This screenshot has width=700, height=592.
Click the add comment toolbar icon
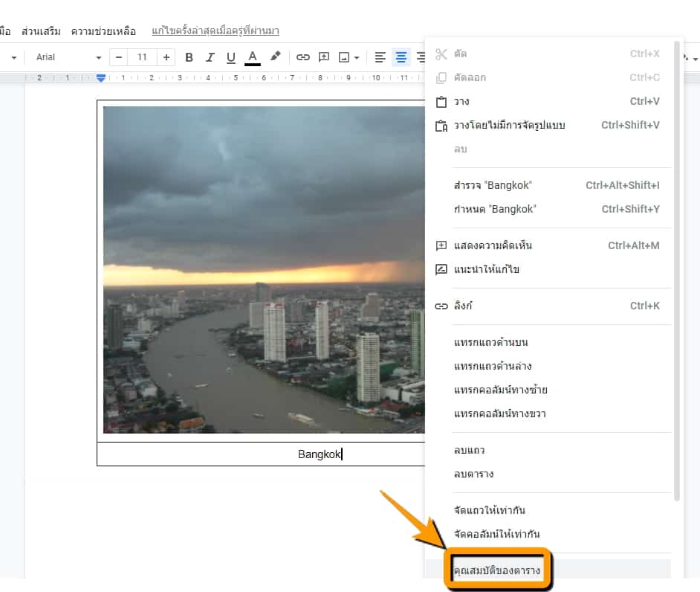(324, 57)
